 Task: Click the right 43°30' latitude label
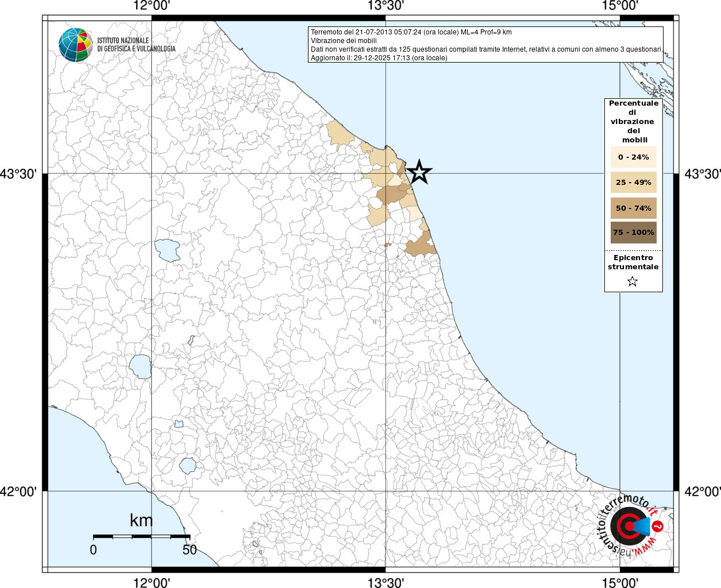[x=703, y=173]
